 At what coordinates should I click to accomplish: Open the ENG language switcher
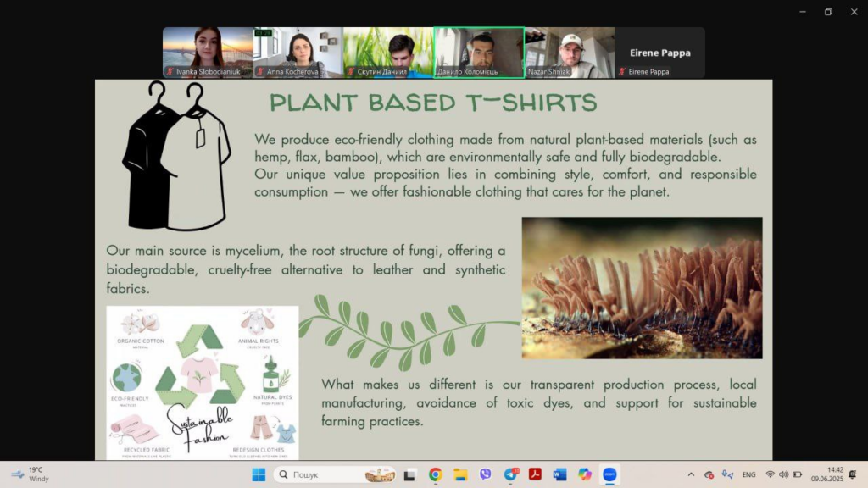748,474
